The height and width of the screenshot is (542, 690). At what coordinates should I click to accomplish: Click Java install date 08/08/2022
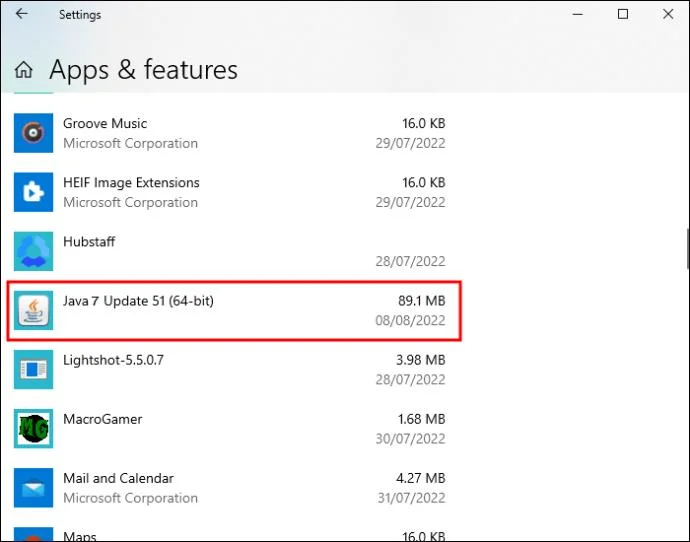410,320
